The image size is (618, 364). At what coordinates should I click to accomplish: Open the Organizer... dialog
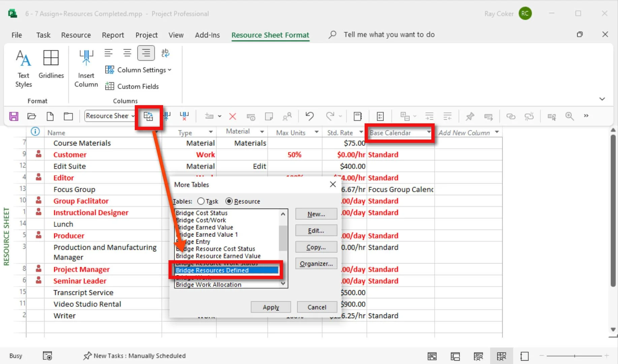(316, 264)
